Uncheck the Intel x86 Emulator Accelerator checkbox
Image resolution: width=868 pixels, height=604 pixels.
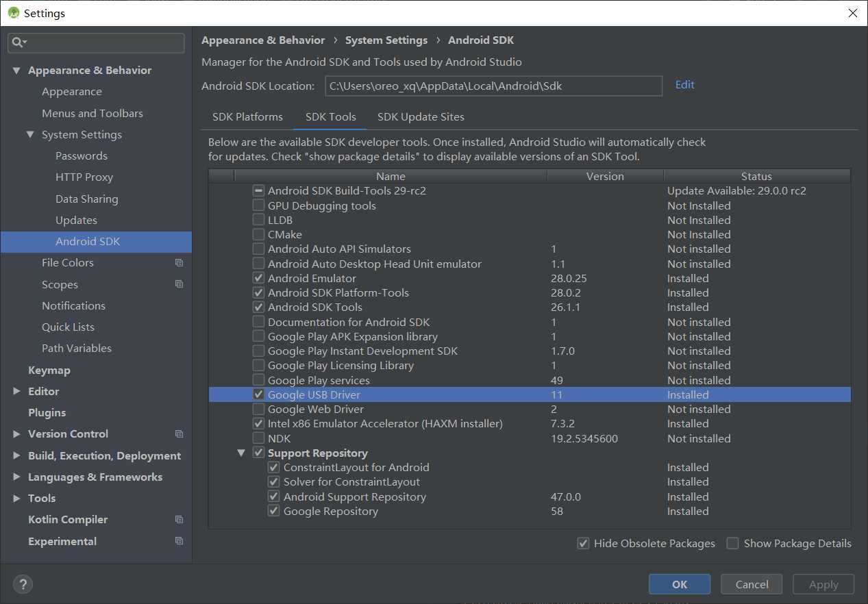258,424
